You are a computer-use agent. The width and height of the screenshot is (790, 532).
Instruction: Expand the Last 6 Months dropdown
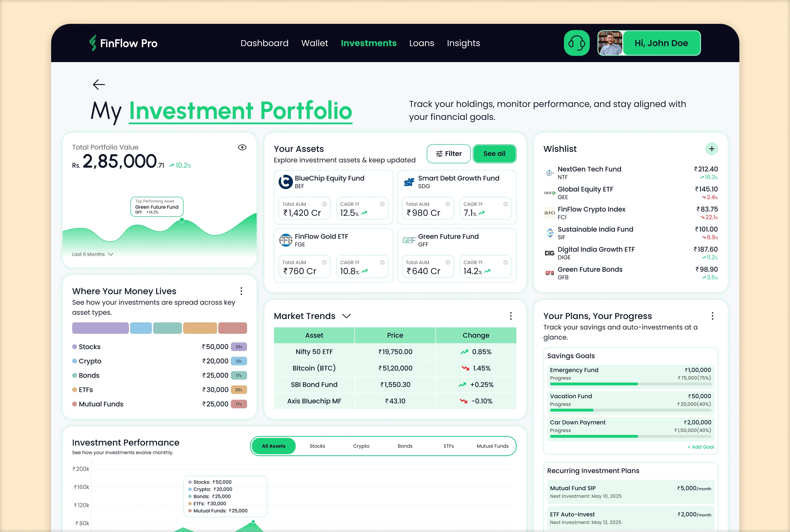92,255
